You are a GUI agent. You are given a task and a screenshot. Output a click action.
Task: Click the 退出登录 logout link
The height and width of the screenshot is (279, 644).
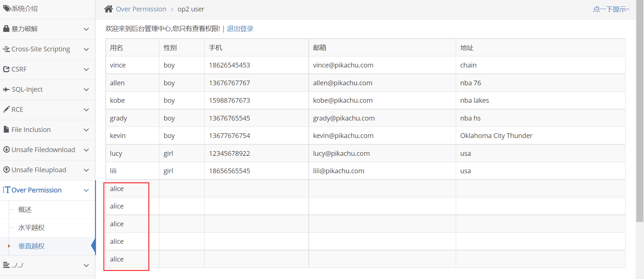(x=240, y=29)
